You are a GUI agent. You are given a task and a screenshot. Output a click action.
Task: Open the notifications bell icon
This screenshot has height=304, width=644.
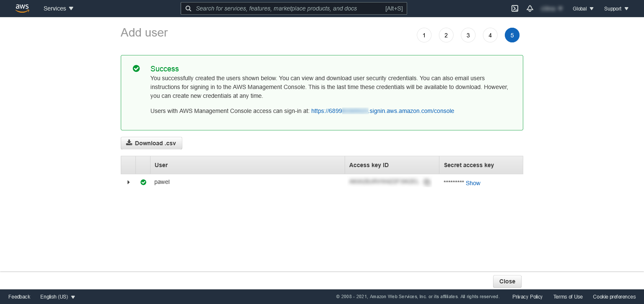(530, 8)
